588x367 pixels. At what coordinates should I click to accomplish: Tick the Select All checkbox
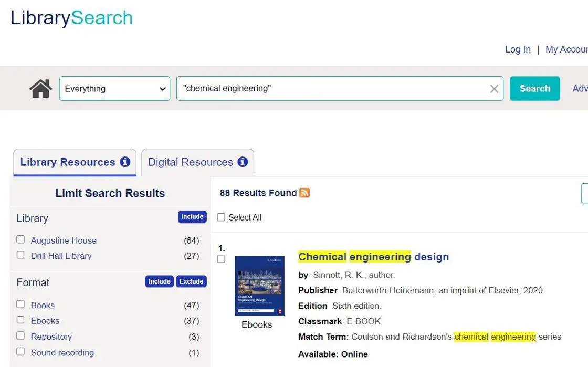(221, 217)
